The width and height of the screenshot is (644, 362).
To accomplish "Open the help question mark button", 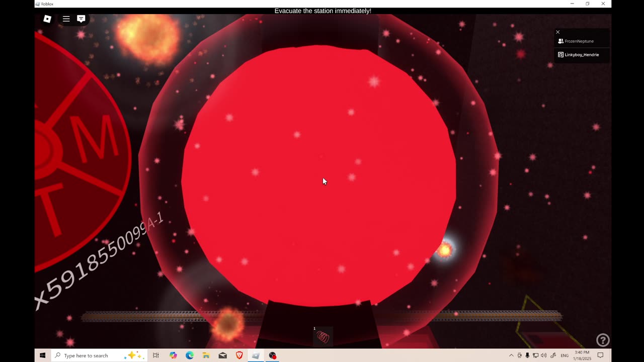I will click(602, 340).
